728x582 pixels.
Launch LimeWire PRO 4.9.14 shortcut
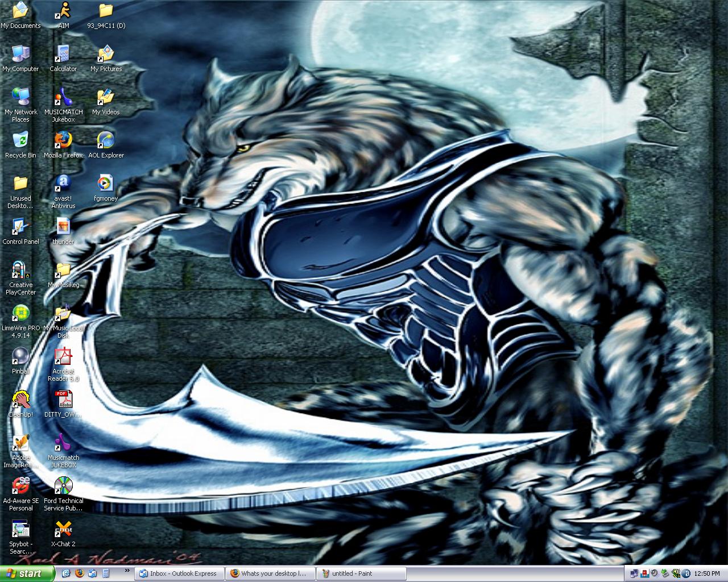pos(21,313)
